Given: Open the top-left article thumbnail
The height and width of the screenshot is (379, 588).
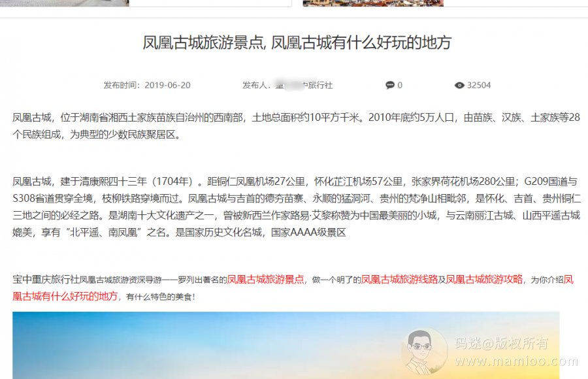Looking at the screenshot, I should click(x=65, y=3).
